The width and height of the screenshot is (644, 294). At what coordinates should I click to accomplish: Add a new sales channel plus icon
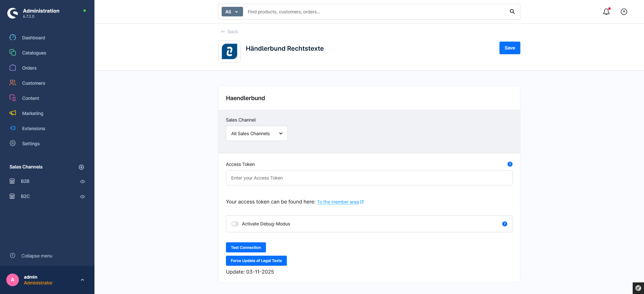pos(81,167)
